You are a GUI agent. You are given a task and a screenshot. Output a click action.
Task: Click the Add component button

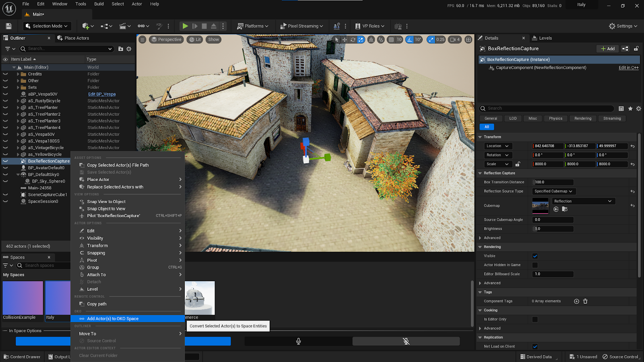click(x=607, y=49)
